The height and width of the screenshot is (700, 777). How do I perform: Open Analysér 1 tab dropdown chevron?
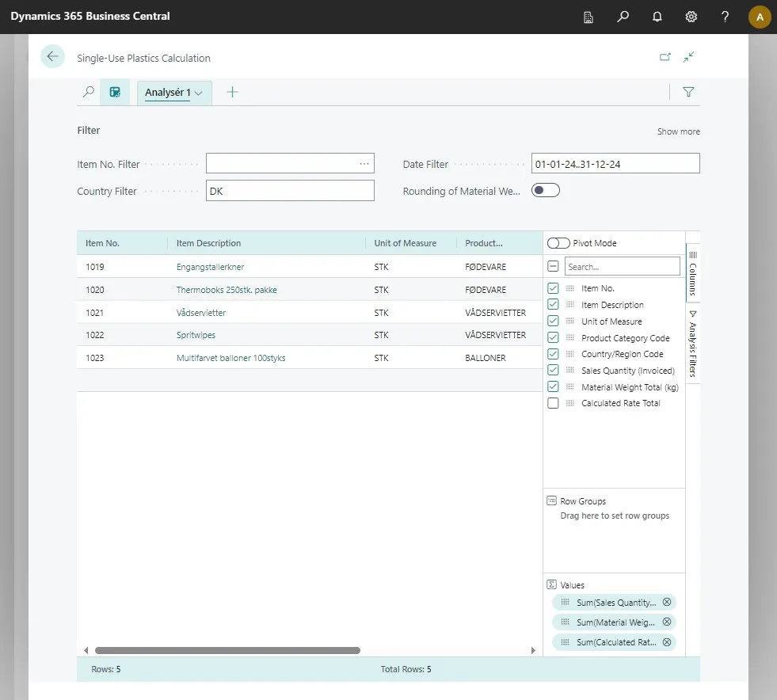click(x=199, y=93)
